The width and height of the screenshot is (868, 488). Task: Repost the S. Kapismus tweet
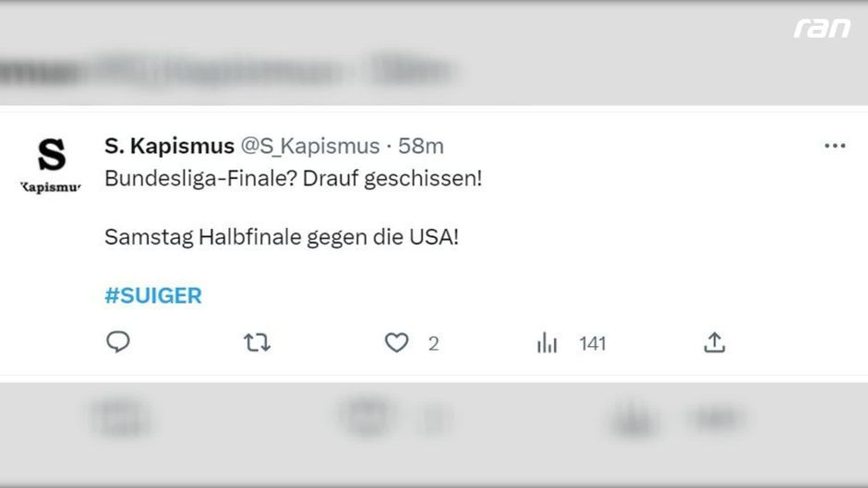pyautogui.click(x=257, y=343)
